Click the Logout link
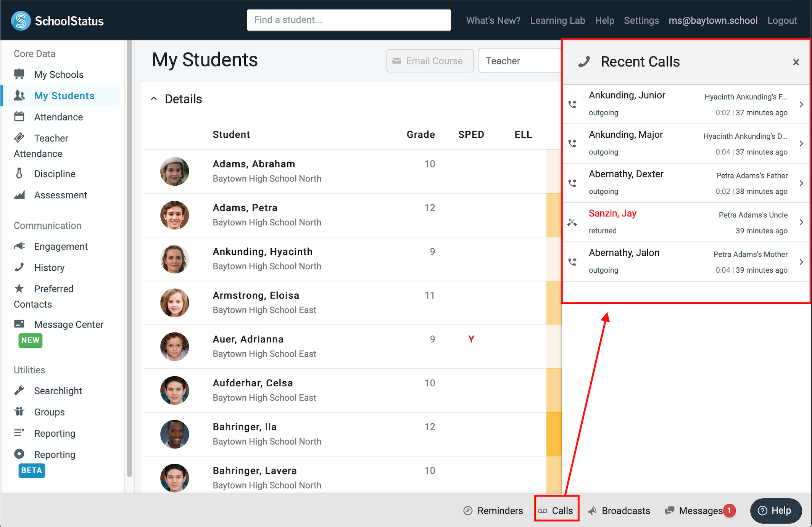Viewport: 812px width, 527px height. pos(782,21)
